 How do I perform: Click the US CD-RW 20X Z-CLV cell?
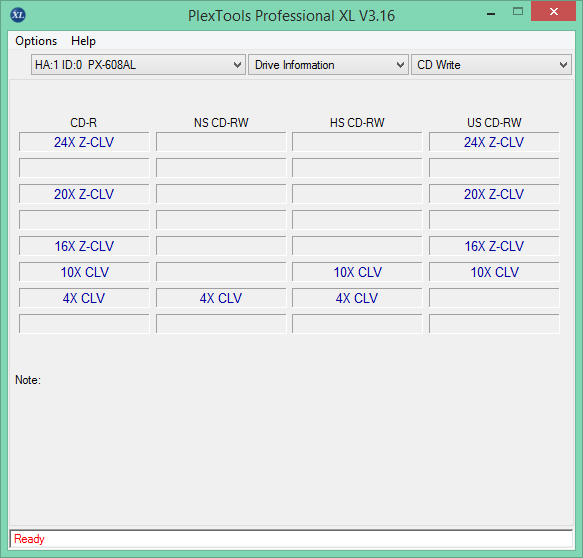point(494,194)
